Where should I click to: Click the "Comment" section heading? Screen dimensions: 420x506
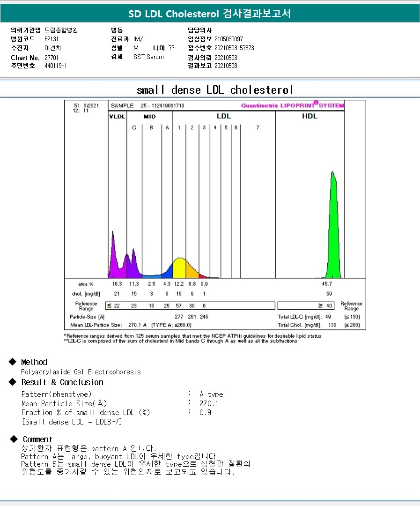[x=37, y=439]
